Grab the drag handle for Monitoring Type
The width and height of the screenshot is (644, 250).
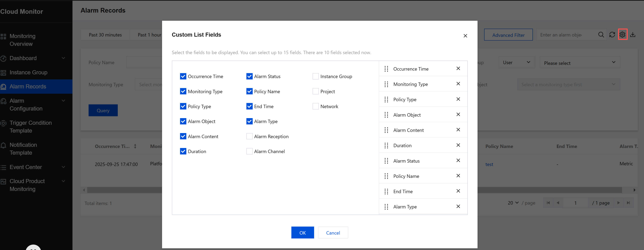coord(386,84)
